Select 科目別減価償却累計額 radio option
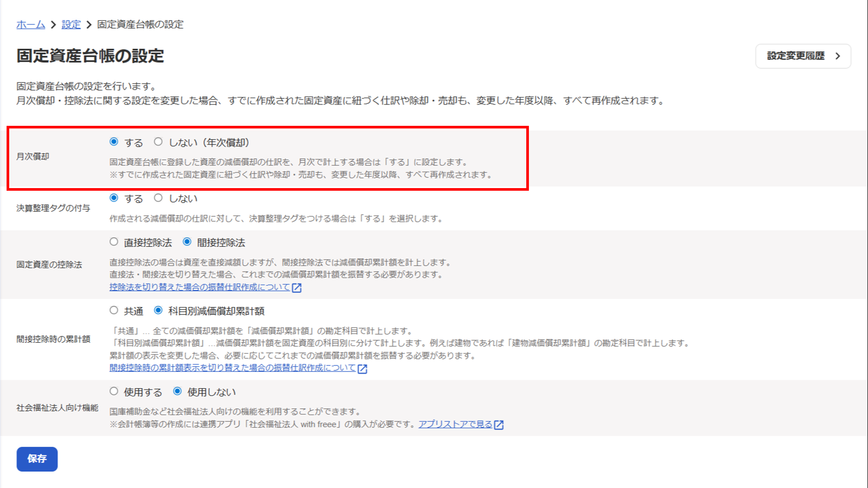This screenshot has height=488, width=868. [x=158, y=310]
